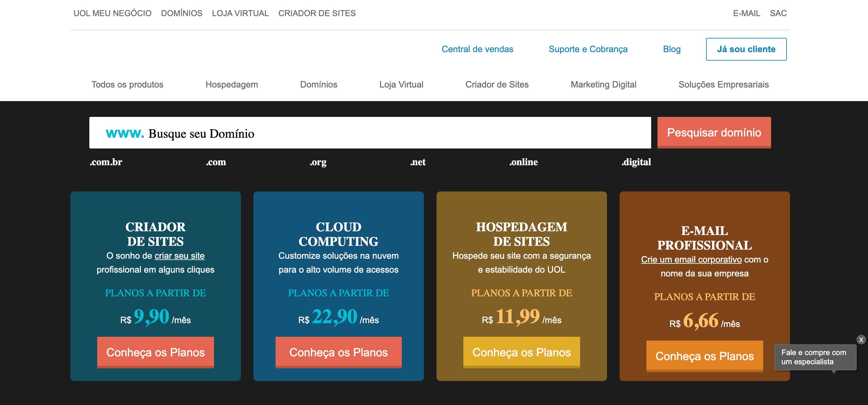Click Já sou cliente button
The image size is (868, 405).
coord(746,49)
